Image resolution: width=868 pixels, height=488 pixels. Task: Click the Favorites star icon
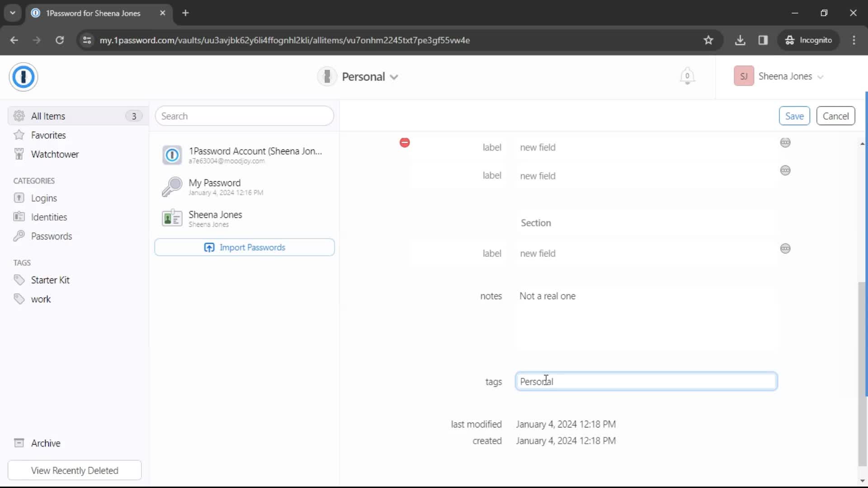(19, 135)
